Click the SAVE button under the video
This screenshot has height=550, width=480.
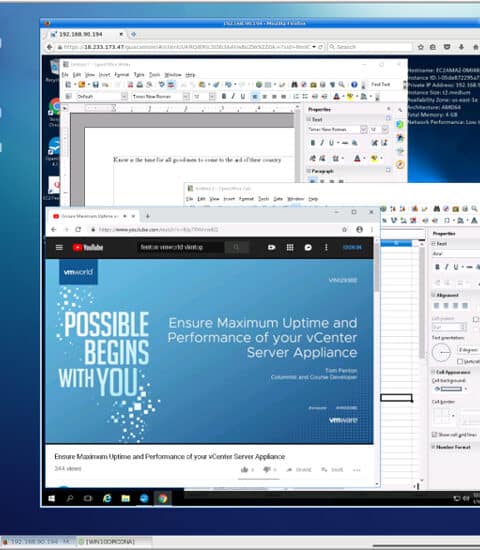tap(332, 470)
